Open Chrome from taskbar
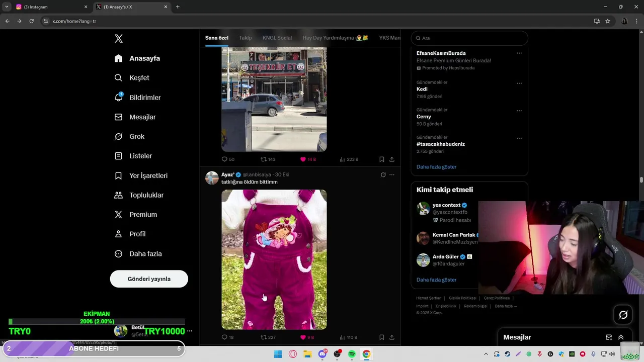The width and height of the screenshot is (644, 362). (x=366, y=354)
